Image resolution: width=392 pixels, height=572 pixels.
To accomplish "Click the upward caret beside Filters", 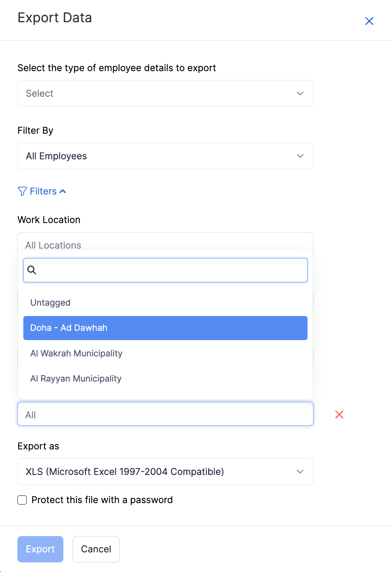I will [x=63, y=191].
